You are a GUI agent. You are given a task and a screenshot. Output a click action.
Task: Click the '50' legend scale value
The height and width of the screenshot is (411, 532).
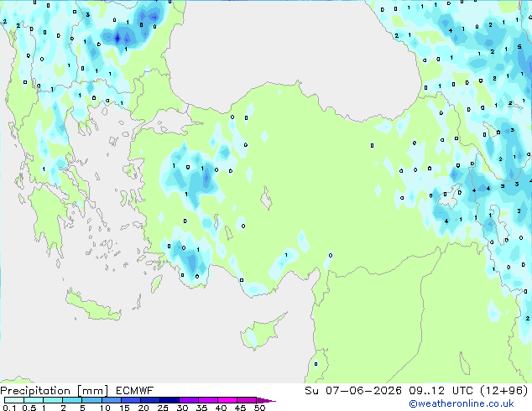[x=260, y=408]
